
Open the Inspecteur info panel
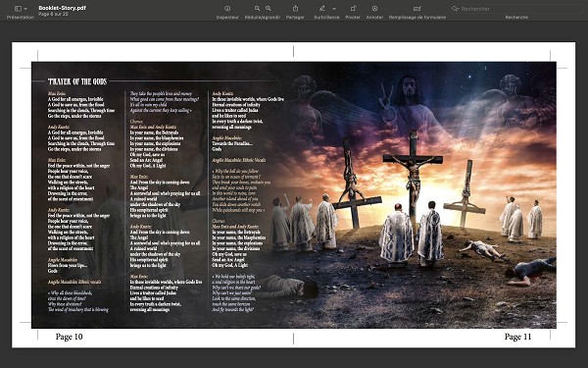pyautogui.click(x=227, y=8)
